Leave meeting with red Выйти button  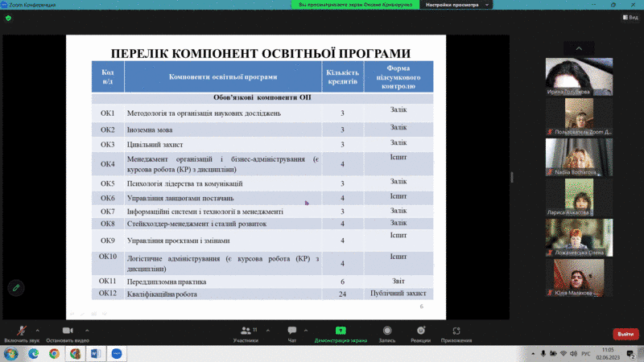click(625, 334)
